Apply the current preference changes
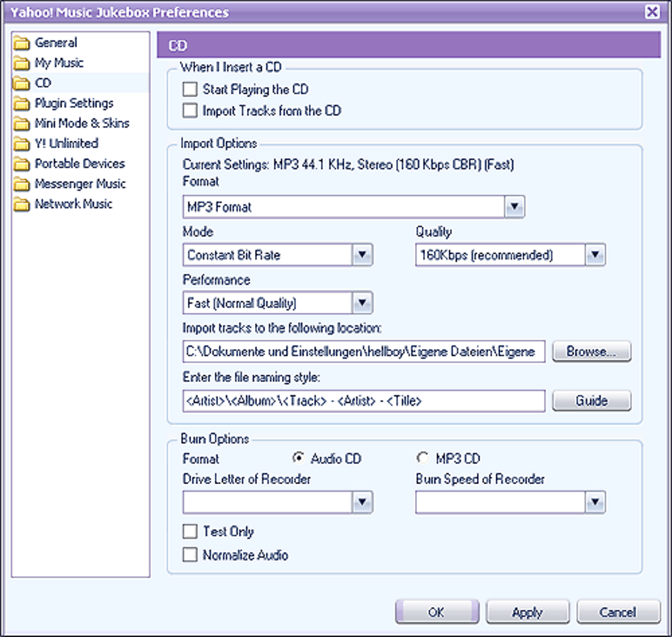Viewport: 672px width, 637px height. pos(527,611)
